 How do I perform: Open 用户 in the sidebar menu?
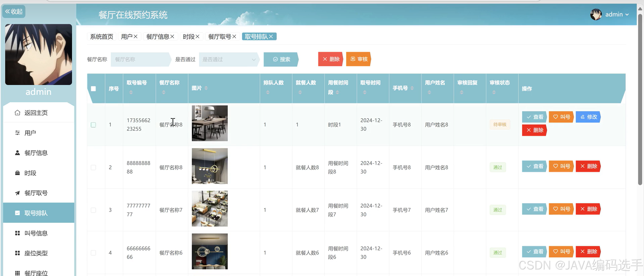pos(39,133)
